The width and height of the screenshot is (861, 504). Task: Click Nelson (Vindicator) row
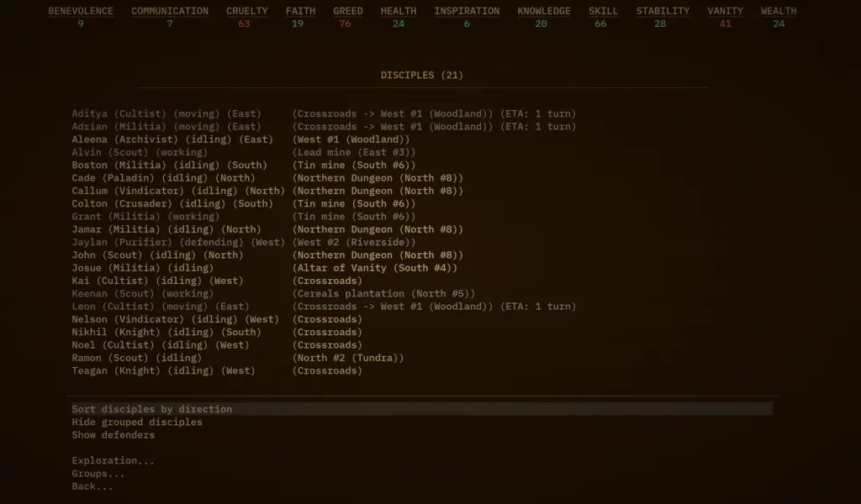(x=217, y=319)
